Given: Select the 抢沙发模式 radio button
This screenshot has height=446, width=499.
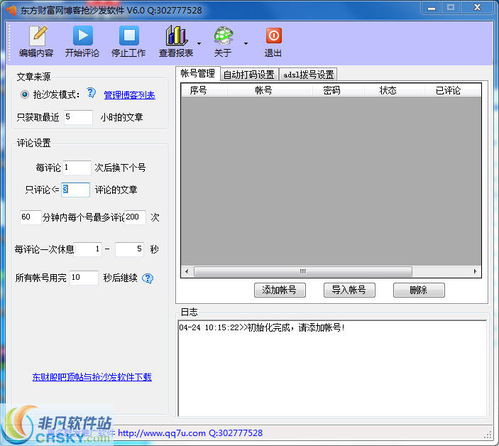Looking at the screenshot, I should point(24,94).
